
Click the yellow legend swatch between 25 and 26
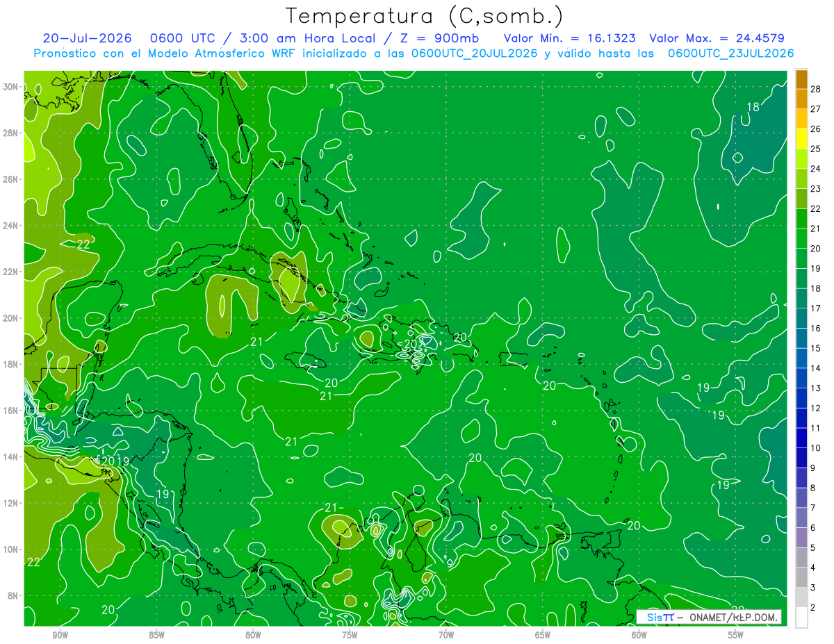[801, 138]
